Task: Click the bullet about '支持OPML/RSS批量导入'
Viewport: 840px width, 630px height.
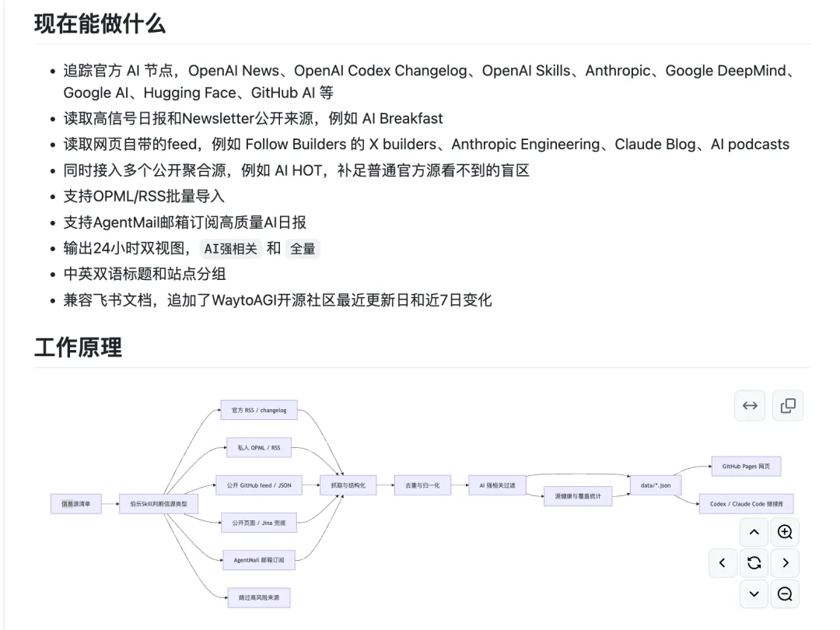Action: 144,196
